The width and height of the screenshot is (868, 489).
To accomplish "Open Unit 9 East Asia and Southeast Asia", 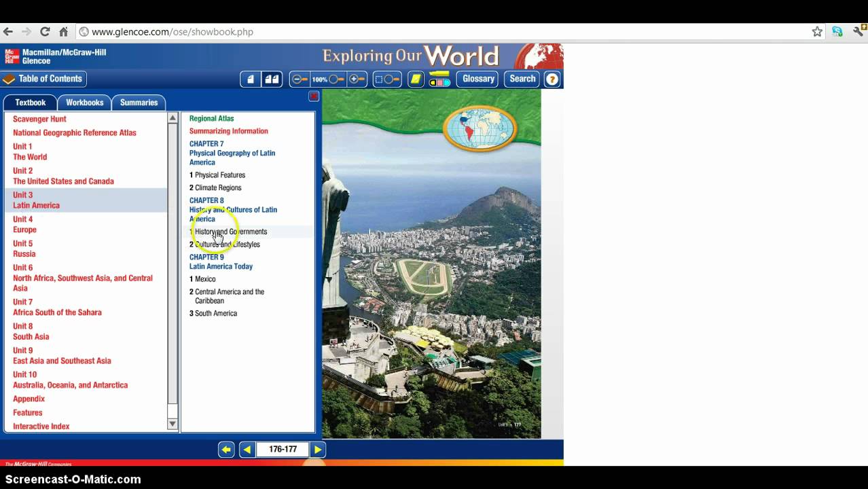I will (62, 355).
